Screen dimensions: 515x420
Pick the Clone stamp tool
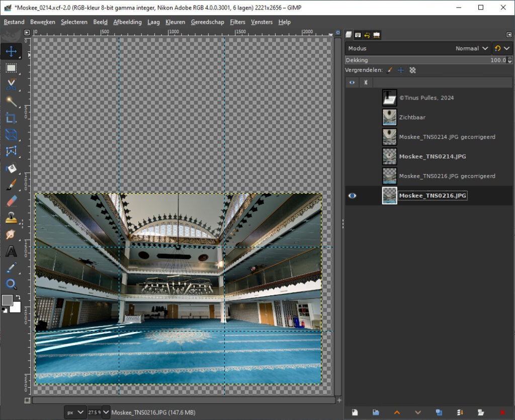(11, 218)
